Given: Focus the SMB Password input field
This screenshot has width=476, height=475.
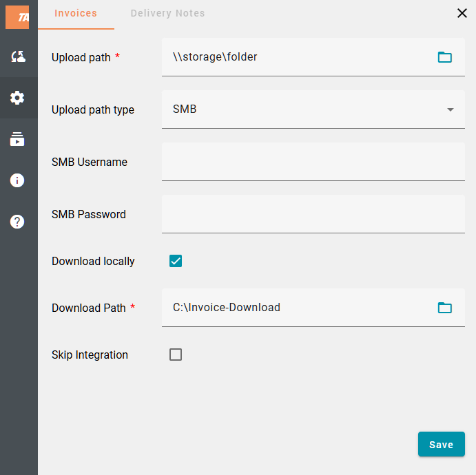Looking at the screenshot, I should [x=313, y=214].
